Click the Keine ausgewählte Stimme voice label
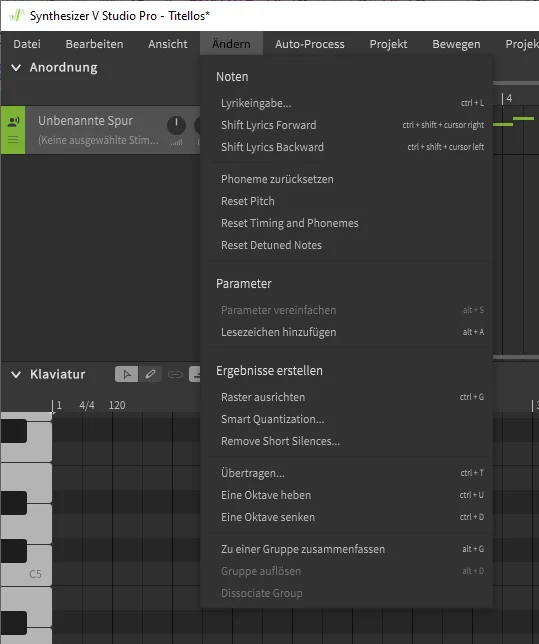 [98, 140]
